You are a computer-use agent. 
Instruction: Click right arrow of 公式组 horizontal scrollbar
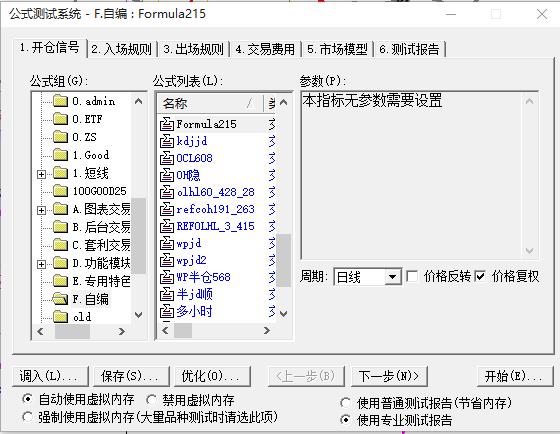tap(122, 331)
